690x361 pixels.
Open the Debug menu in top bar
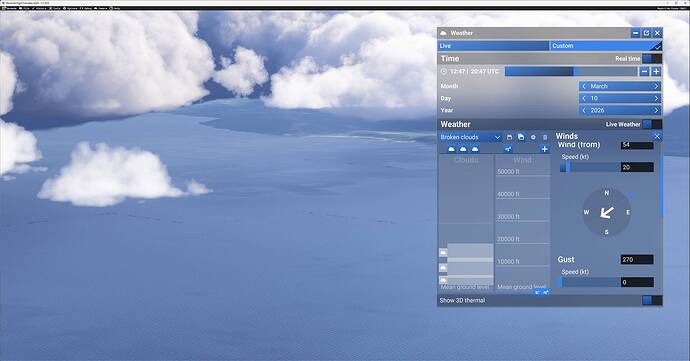coord(86,8)
